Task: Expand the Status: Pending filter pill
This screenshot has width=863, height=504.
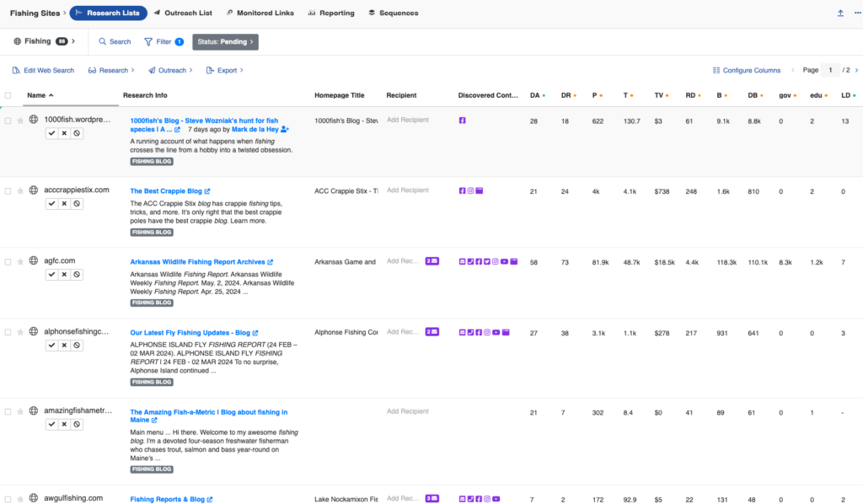Action: [225, 41]
